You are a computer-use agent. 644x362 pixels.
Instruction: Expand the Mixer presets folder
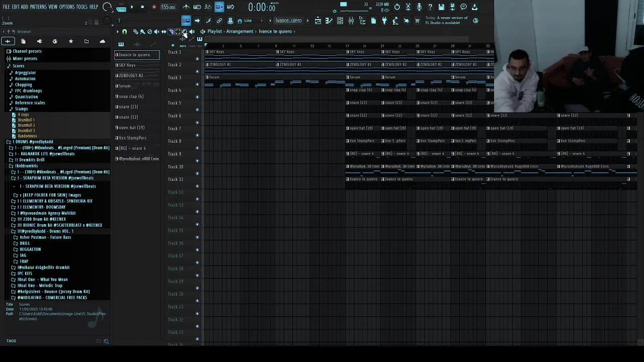tap(25, 58)
